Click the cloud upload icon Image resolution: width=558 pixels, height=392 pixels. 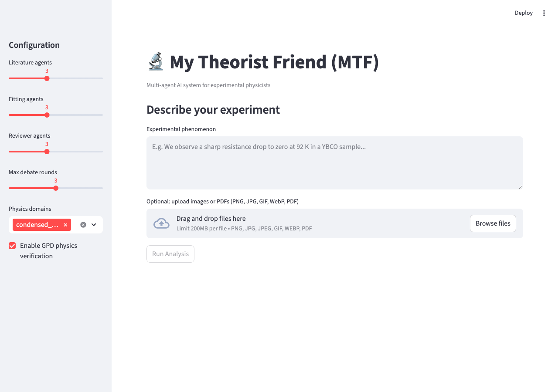pos(161,223)
